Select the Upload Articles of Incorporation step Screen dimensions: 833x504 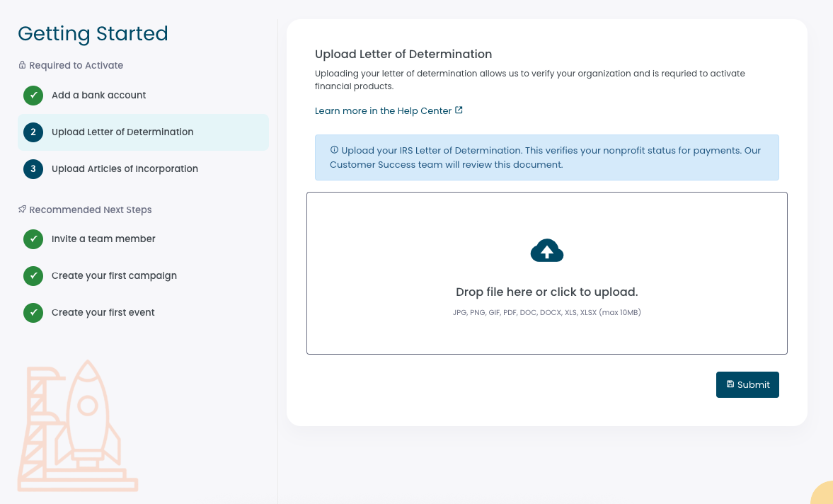tap(125, 169)
